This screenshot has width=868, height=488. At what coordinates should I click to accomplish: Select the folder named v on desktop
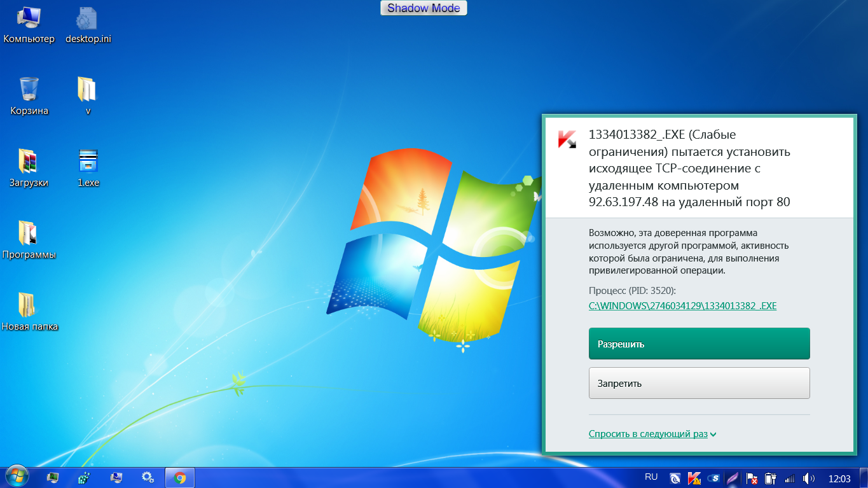tap(88, 97)
